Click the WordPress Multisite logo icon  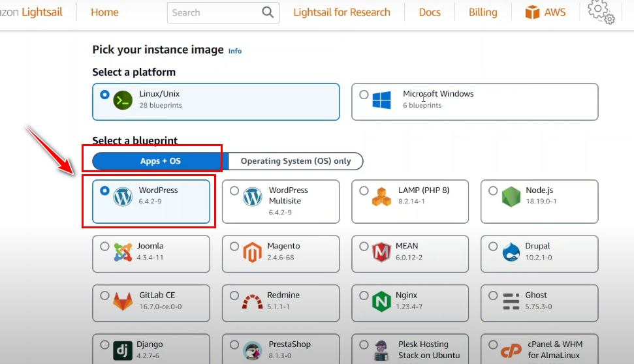(x=253, y=197)
